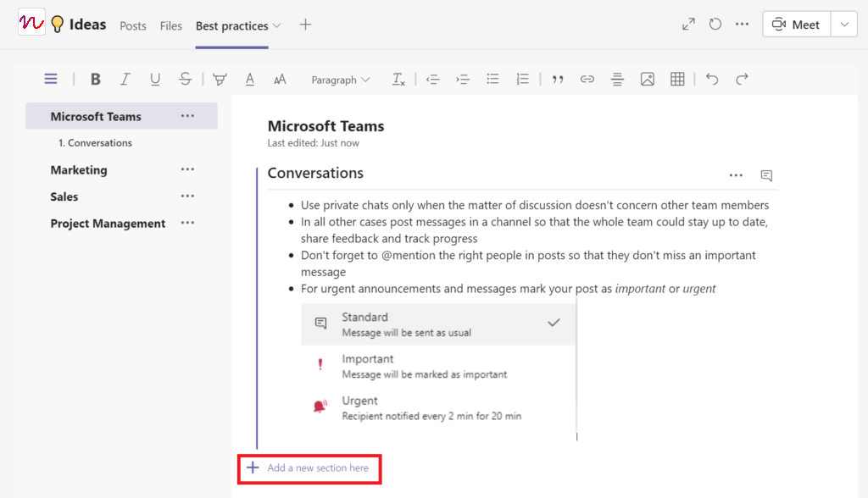Insert image into wiki page
This screenshot has height=498, width=868.
point(647,79)
